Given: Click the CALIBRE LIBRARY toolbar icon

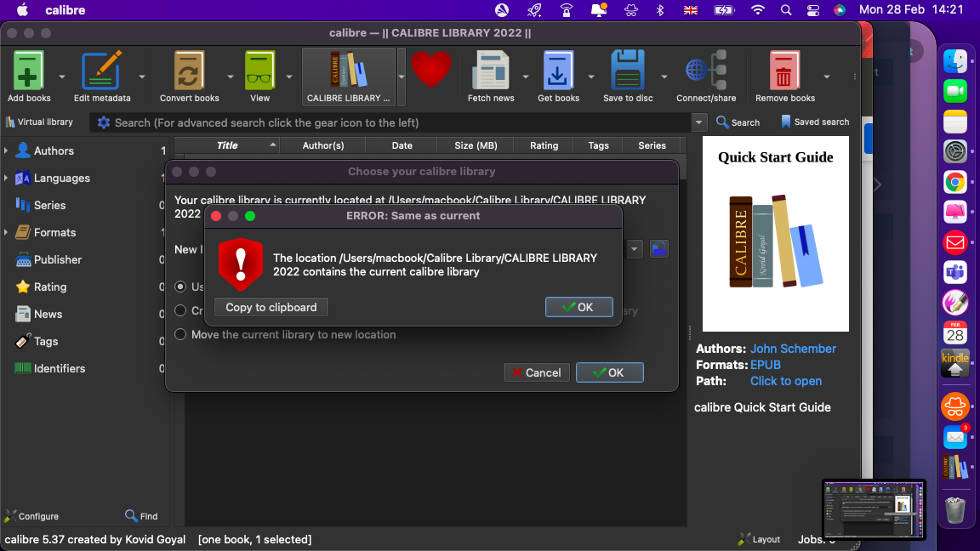Looking at the screenshot, I should 348,77.
